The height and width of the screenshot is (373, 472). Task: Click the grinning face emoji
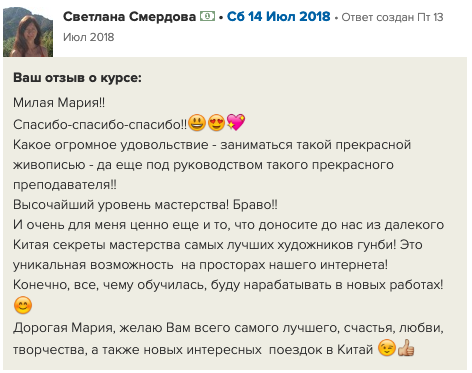tap(197, 123)
